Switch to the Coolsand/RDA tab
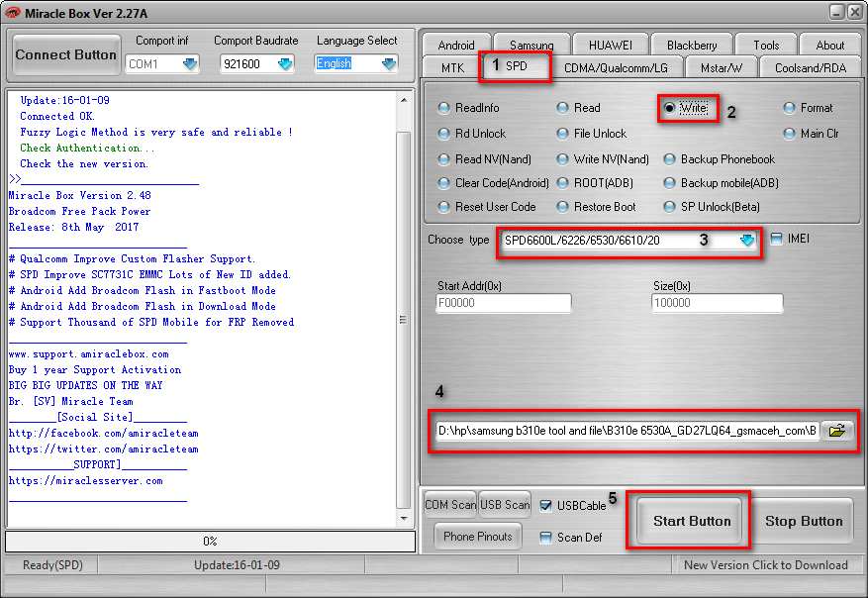Image resolution: width=868 pixels, height=598 pixels. 811,67
